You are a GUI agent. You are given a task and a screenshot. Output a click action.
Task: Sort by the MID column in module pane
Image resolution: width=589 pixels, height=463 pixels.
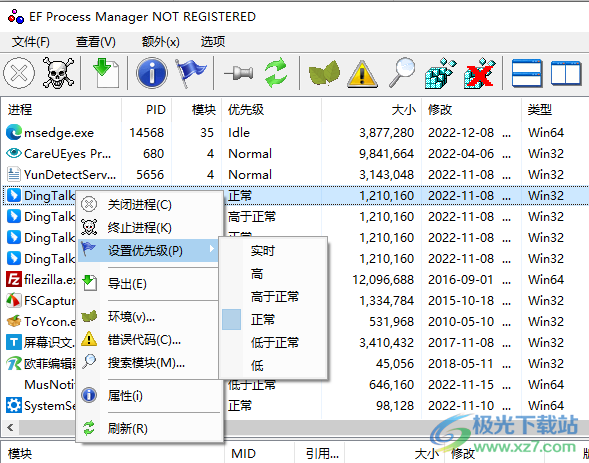[x=259, y=454]
